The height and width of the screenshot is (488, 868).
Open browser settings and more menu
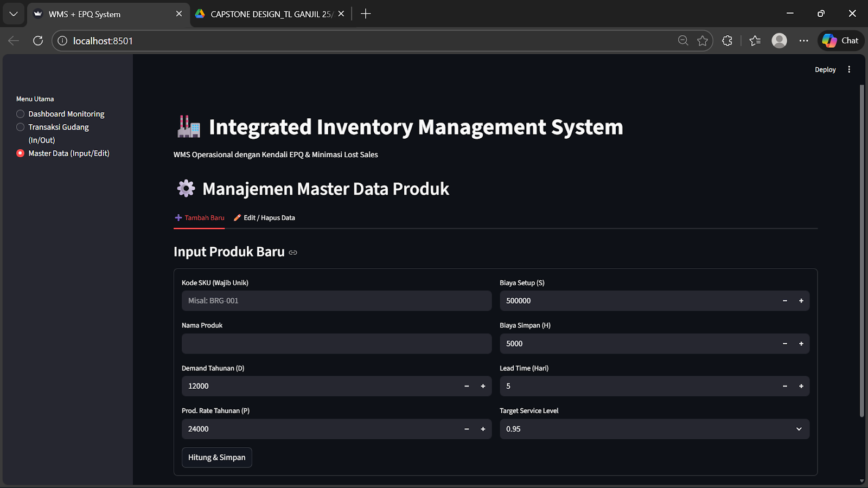pos(803,41)
